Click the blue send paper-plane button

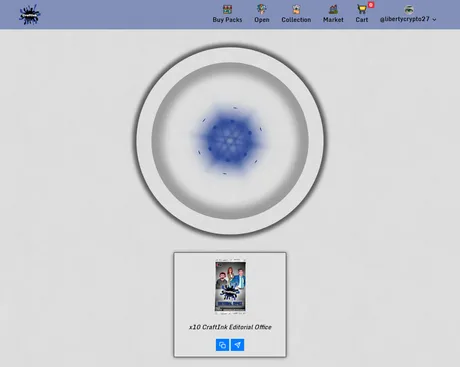[x=237, y=345]
